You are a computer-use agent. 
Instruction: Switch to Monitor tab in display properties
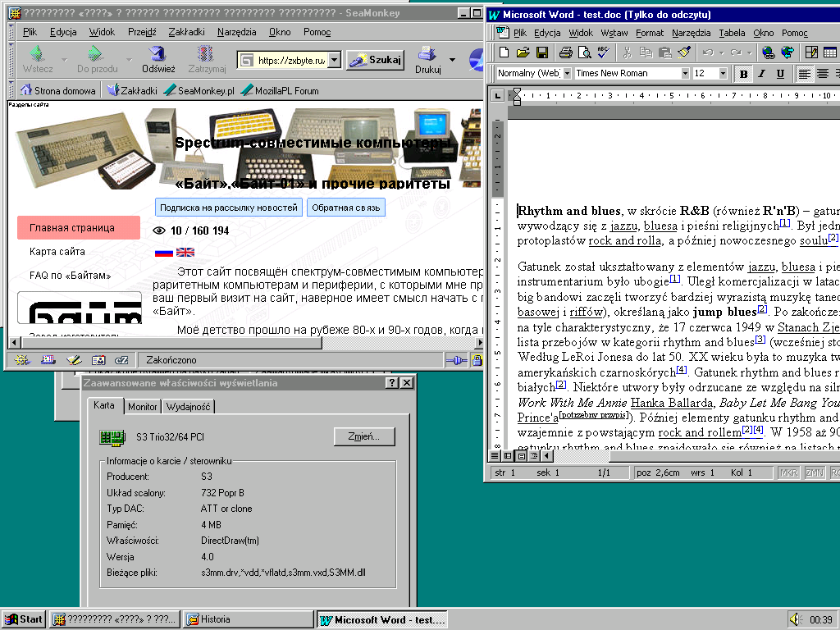tap(143, 407)
